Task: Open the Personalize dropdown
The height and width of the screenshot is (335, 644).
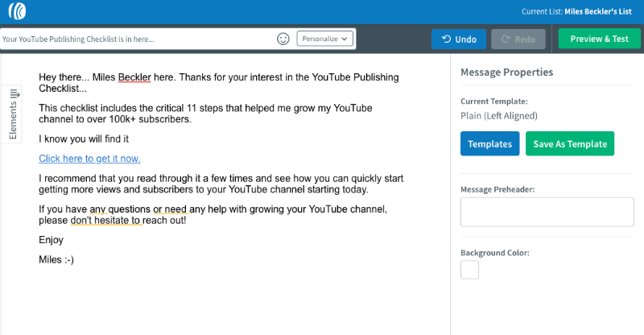Action: [x=324, y=39]
